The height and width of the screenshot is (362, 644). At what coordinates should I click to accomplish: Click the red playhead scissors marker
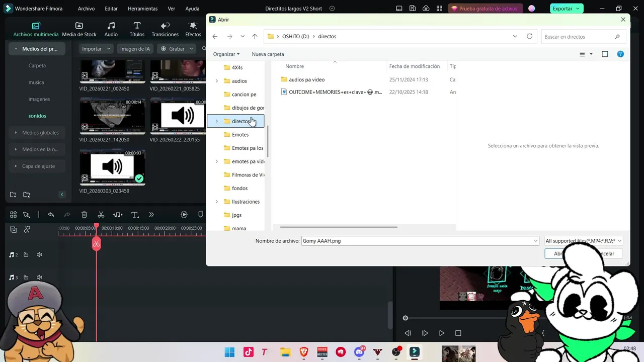coord(96,244)
